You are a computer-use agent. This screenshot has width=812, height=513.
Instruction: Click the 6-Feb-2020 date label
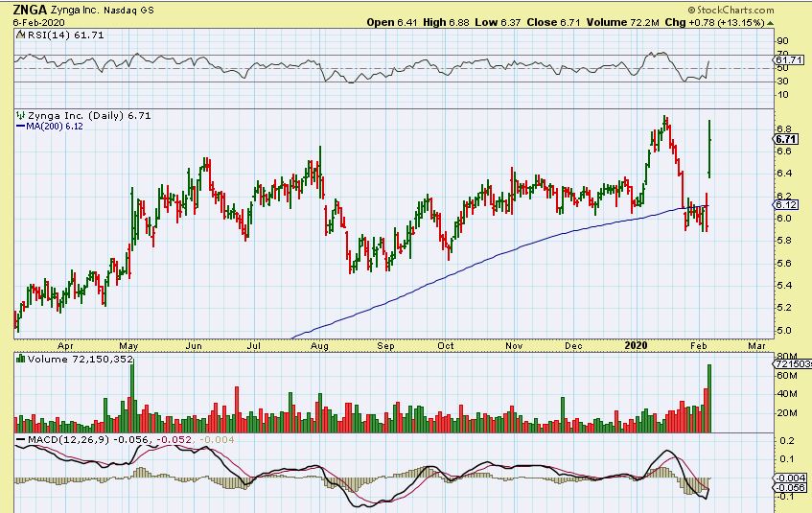pyautogui.click(x=39, y=22)
